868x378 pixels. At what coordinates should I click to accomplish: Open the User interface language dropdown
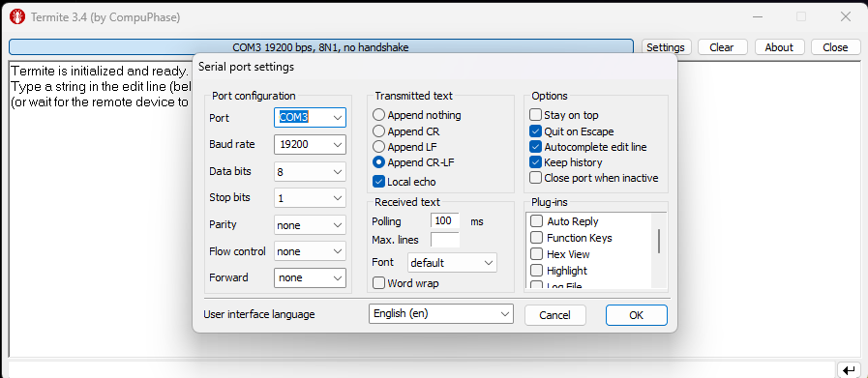[x=440, y=314]
